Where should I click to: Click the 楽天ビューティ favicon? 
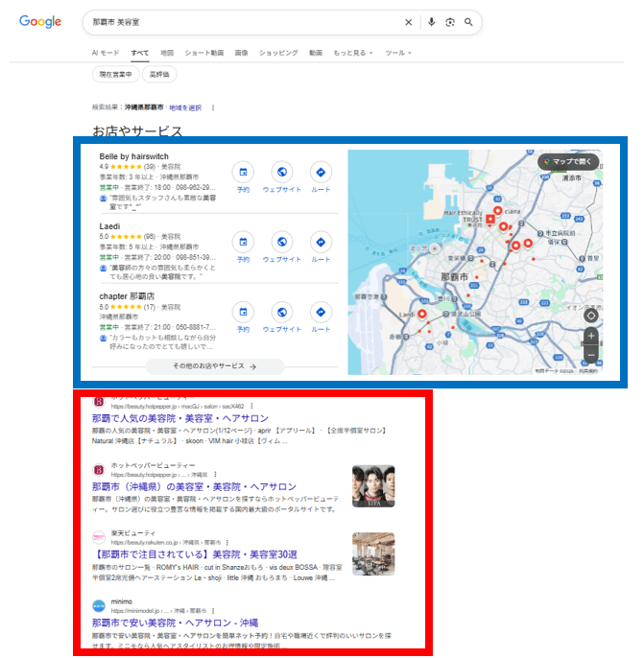(99, 537)
